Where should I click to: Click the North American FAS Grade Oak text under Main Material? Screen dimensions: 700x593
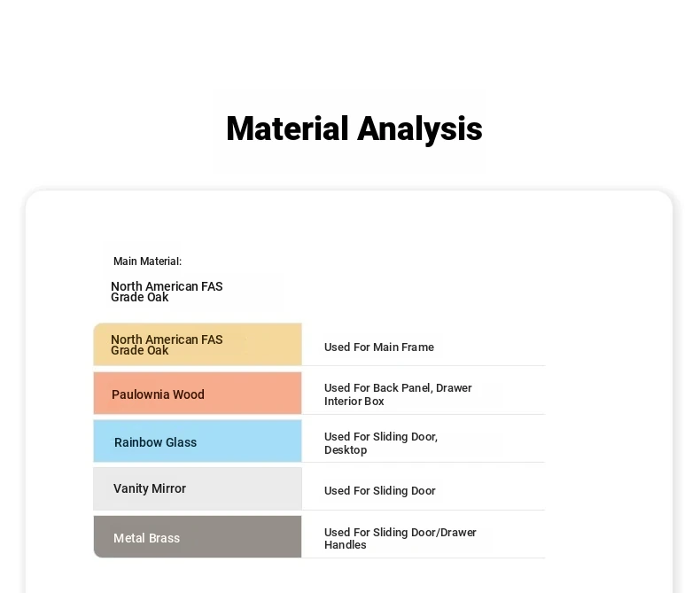click(167, 292)
